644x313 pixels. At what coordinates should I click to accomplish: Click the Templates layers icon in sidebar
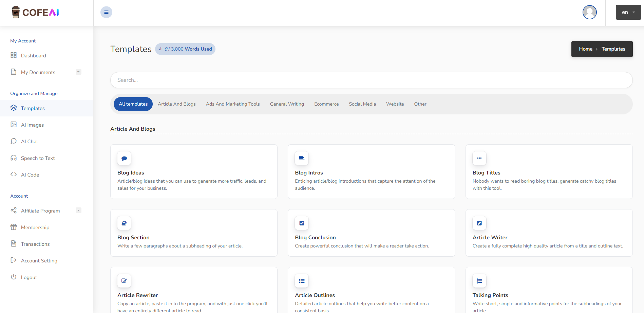coord(14,108)
